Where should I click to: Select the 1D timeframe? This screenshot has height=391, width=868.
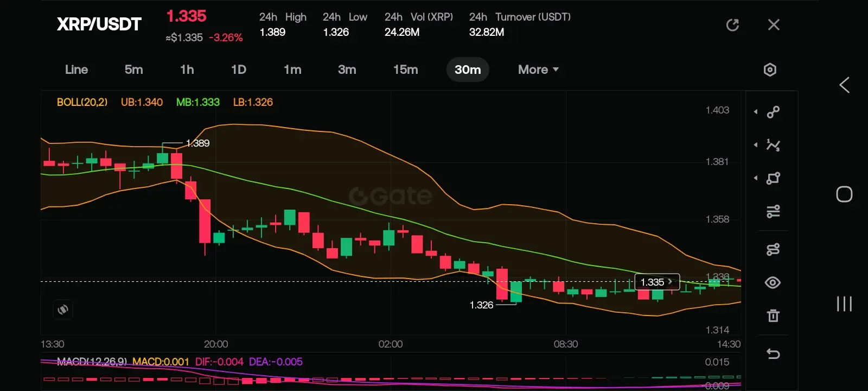pyautogui.click(x=239, y=70)
